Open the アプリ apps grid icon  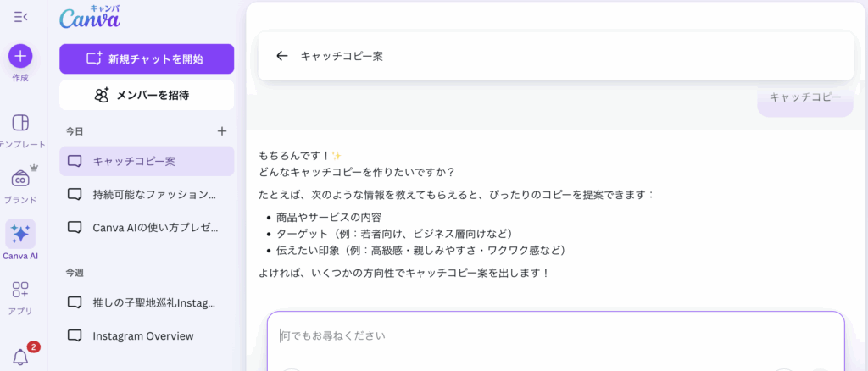(x=20, y=290)
